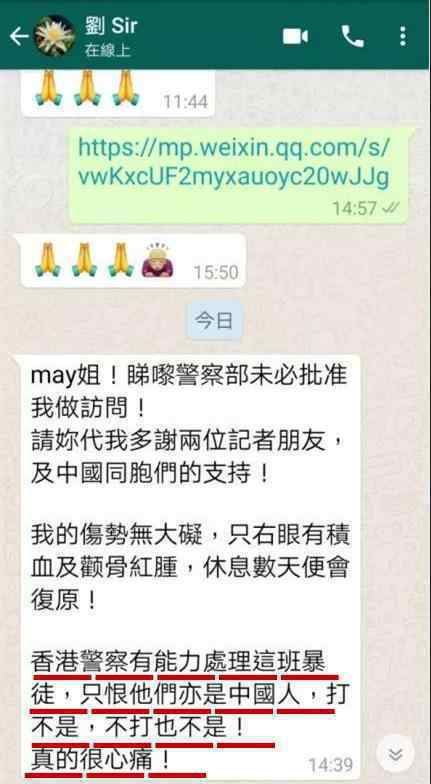Open the three-dot overflow menu
Image resolution: width=431 pixels, height=784 pixels.
[403, 36]
